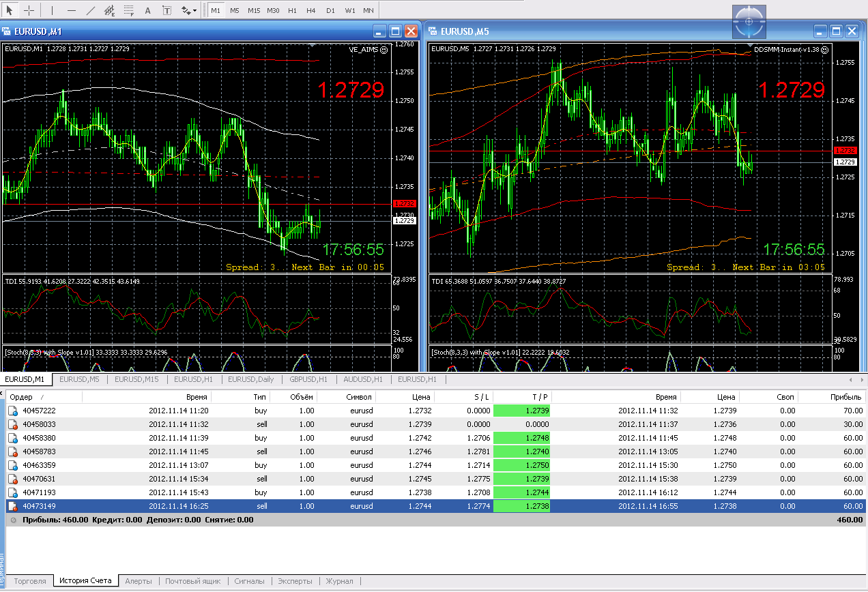Select the equidistant channel tool
The image size is (868, 592).
pos(110,10)
